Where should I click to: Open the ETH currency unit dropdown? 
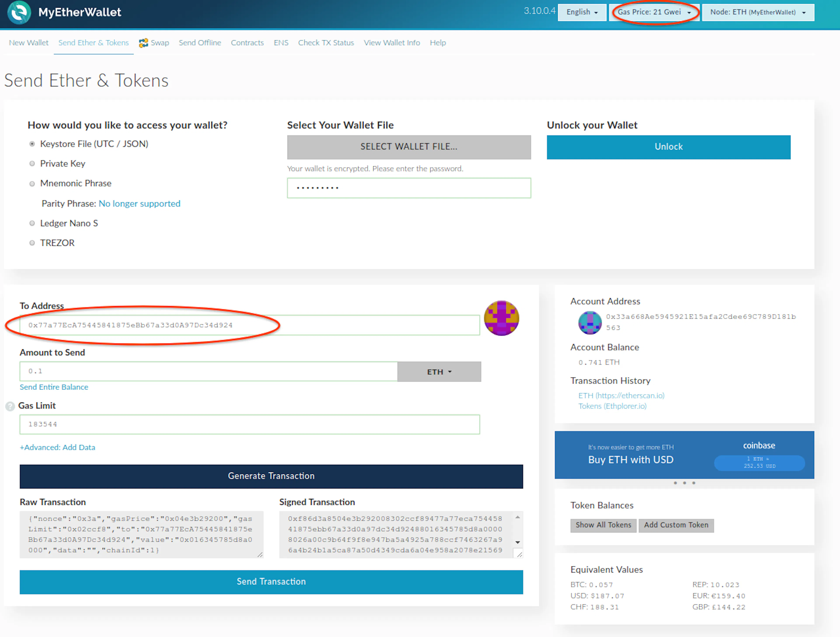(439, 372)
